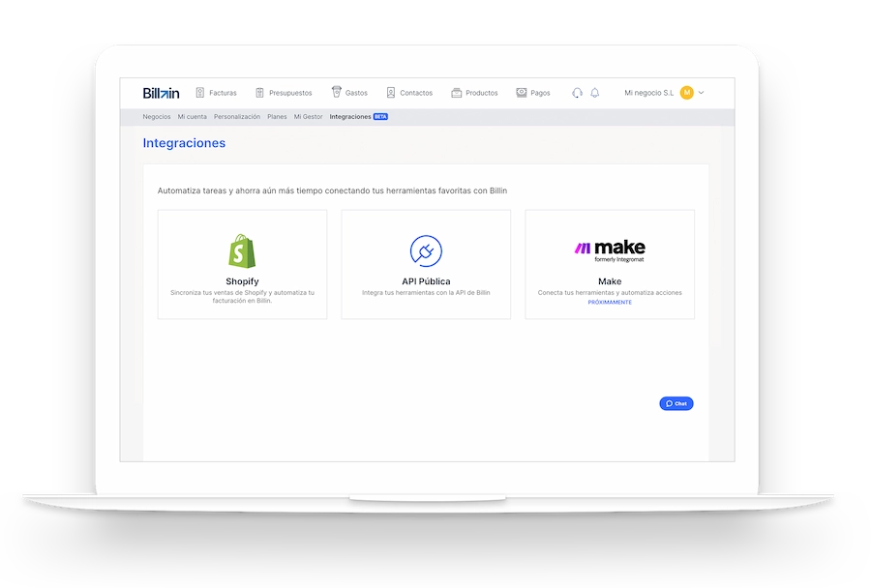Open the Planes tab

[x=277, y=116]
